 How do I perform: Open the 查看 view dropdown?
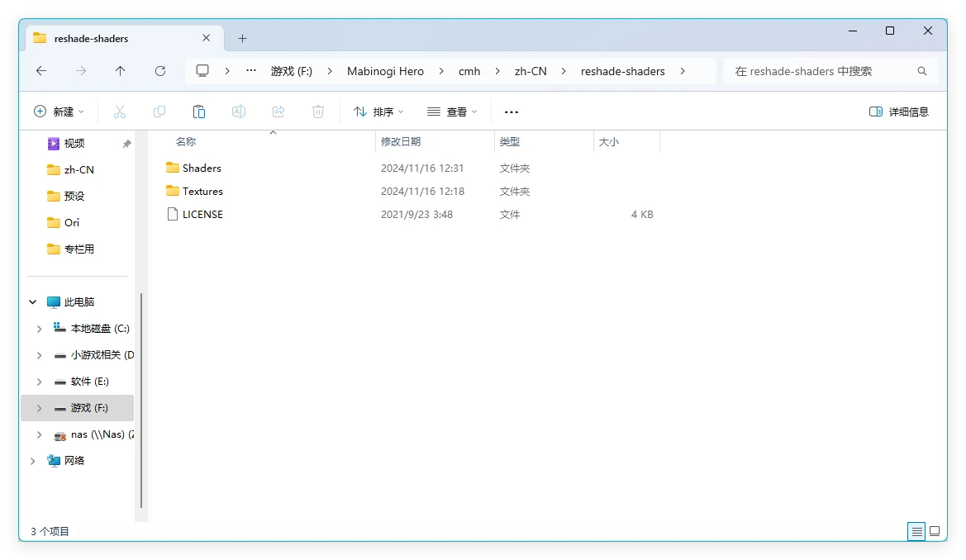tap(452, 112)
